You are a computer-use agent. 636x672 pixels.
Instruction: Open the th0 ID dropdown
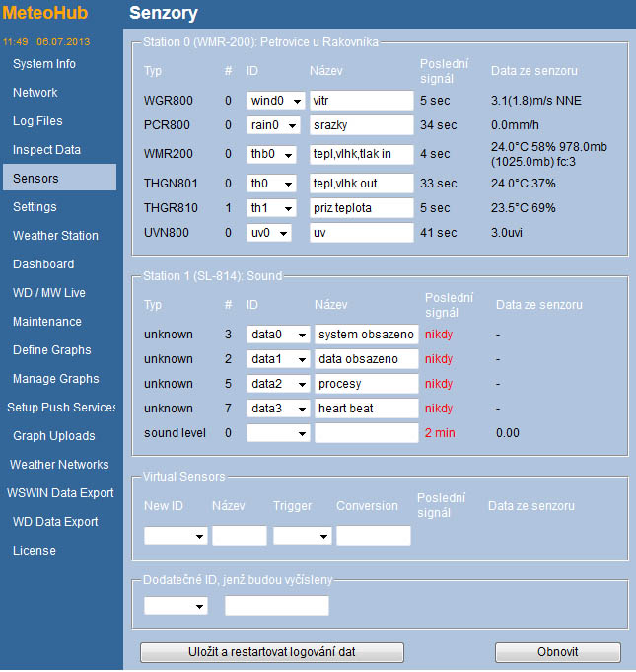click(x=271, y=184)
